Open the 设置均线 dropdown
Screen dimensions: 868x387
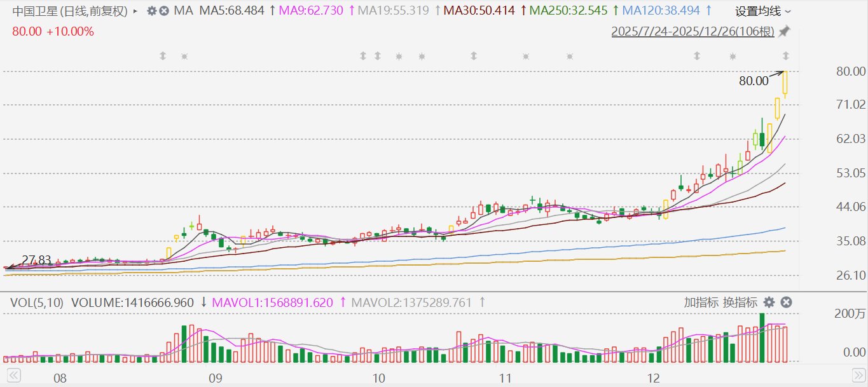763,11
